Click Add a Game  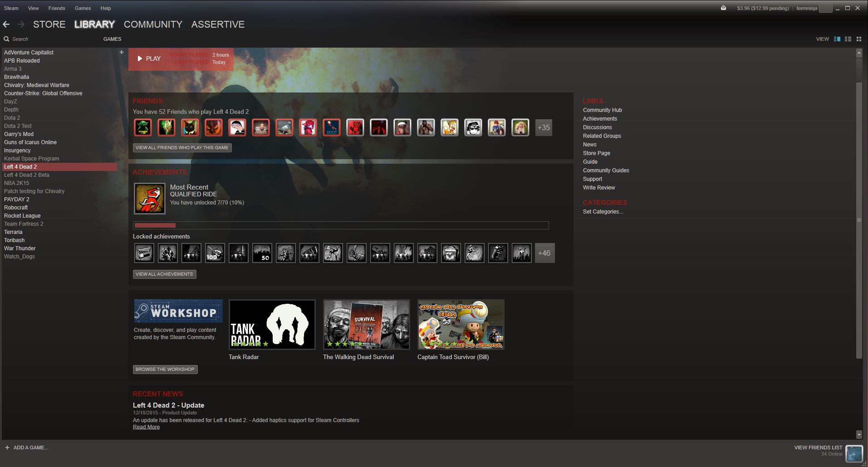coord(31,448)
